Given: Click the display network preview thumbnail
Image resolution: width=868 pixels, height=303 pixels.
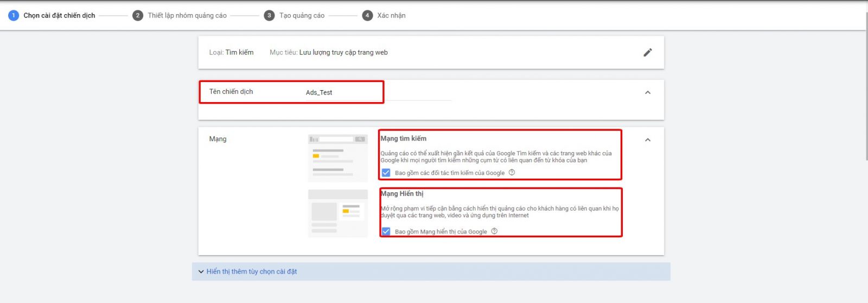Looking at the screenshot, I should (x=338, y=213).
